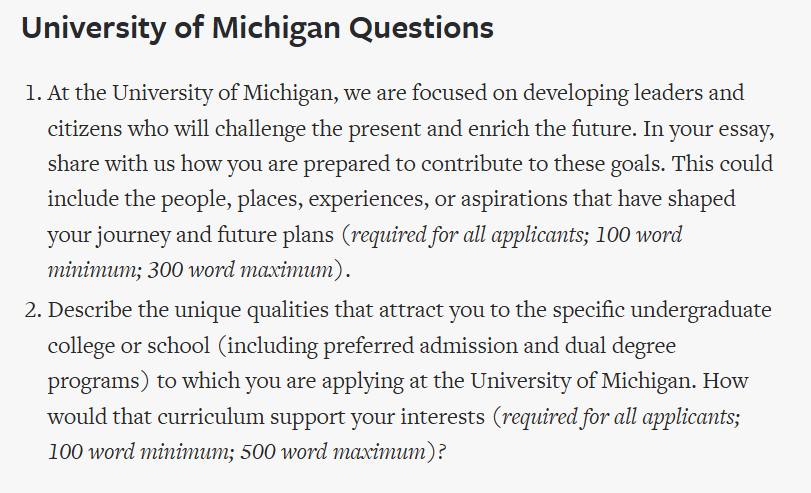The width and height of the screenshot is (811, 493).
Task: Click italic '100 word minimum' in question two
Action: 139,452
